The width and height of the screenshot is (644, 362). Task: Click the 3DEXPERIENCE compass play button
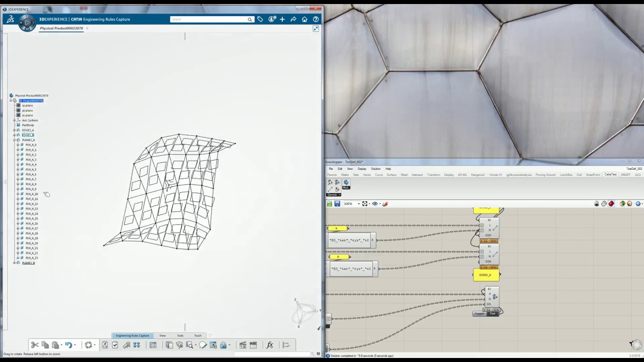(27, 22)
